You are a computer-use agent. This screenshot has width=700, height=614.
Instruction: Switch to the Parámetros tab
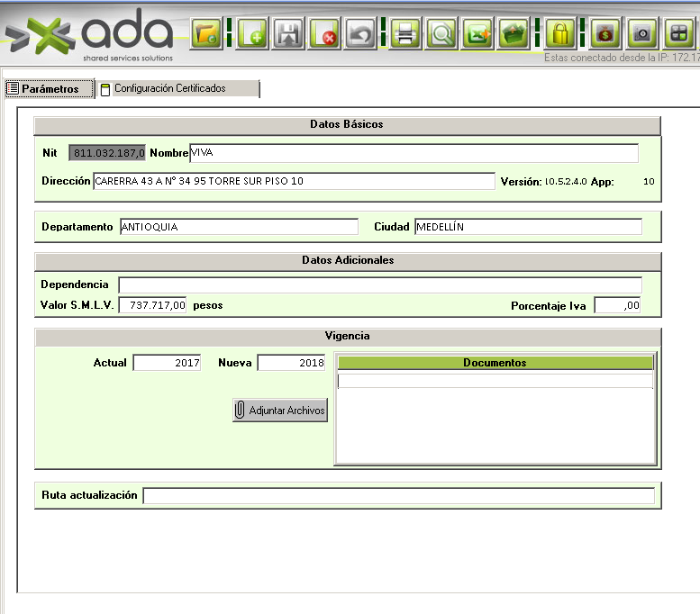48,89
